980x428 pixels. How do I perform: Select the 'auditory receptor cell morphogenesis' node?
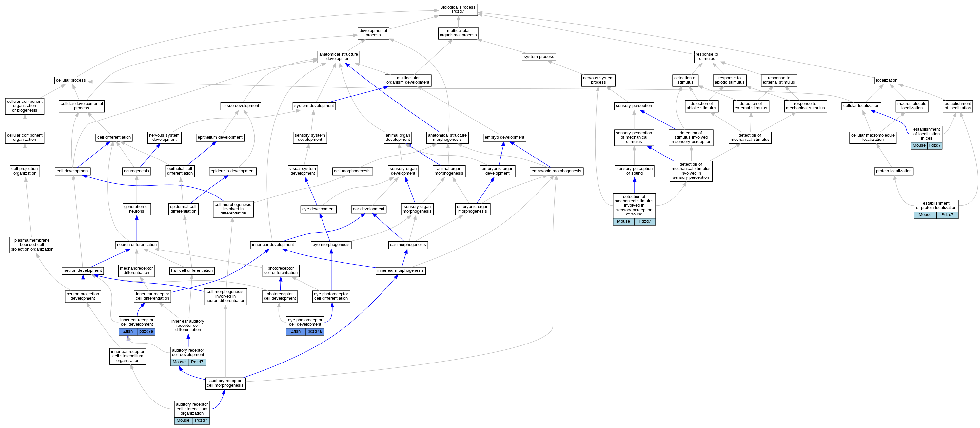(x=225, y=383)
